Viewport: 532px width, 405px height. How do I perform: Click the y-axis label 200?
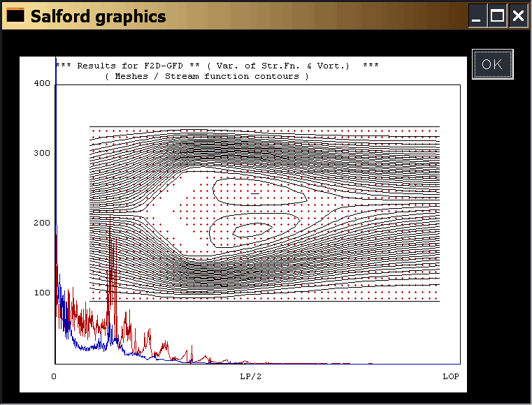tap(42, 223)
